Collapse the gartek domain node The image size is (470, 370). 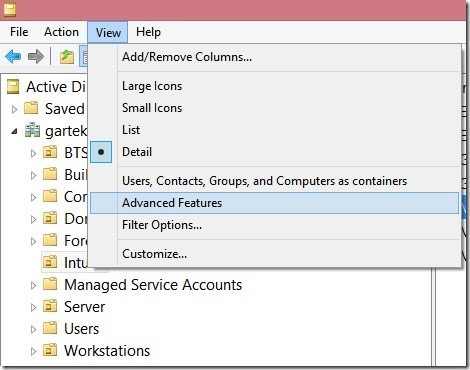pos(14,132)
